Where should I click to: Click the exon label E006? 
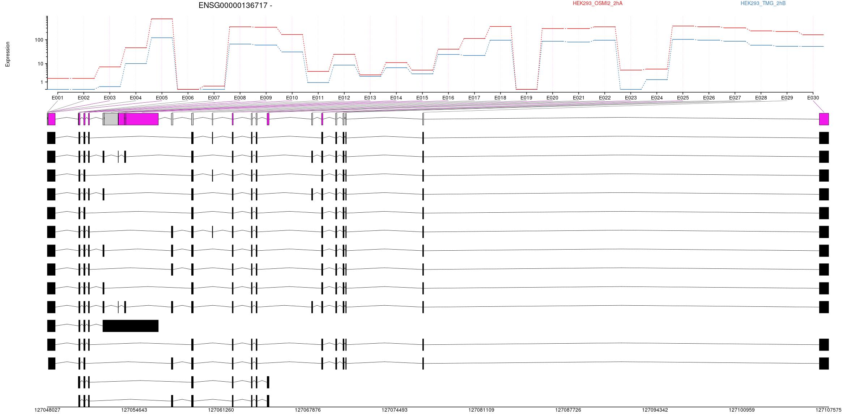188,98
